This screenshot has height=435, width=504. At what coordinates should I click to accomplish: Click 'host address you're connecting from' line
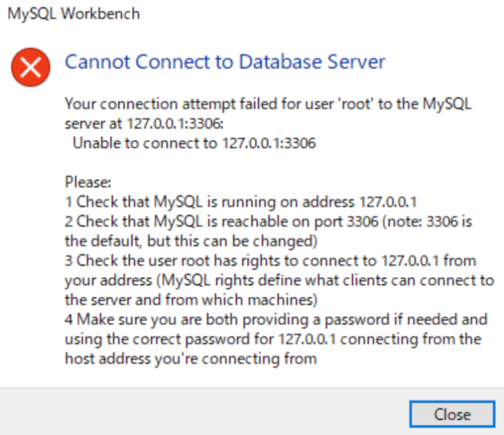click(x=191, y=359)
